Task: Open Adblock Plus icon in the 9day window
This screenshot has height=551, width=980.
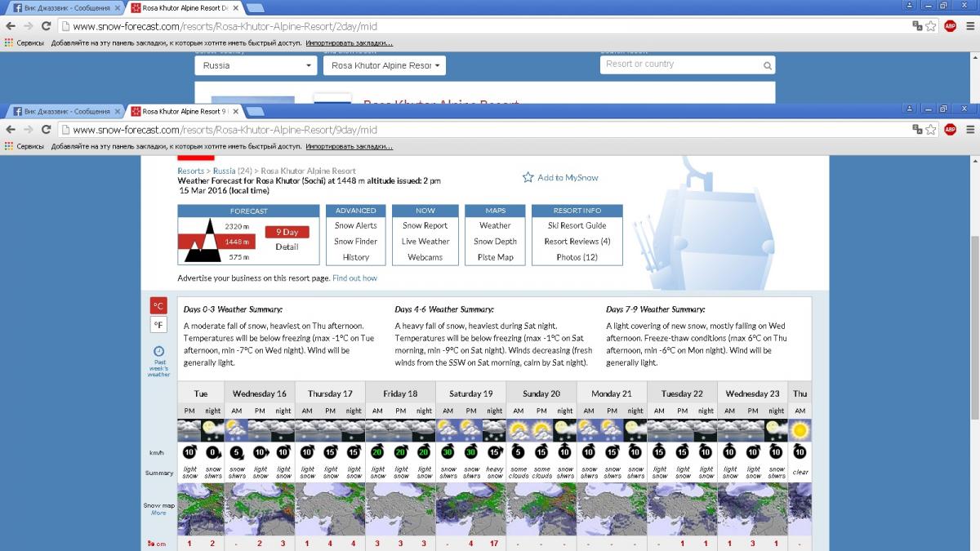Action: (x=950, y=129)
